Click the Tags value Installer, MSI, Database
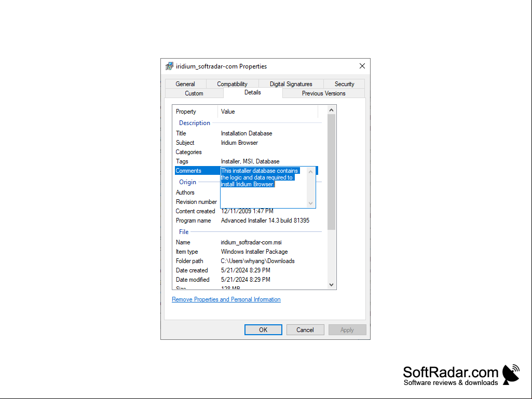Viewport: 532px width, 399px height. (250, 161)
